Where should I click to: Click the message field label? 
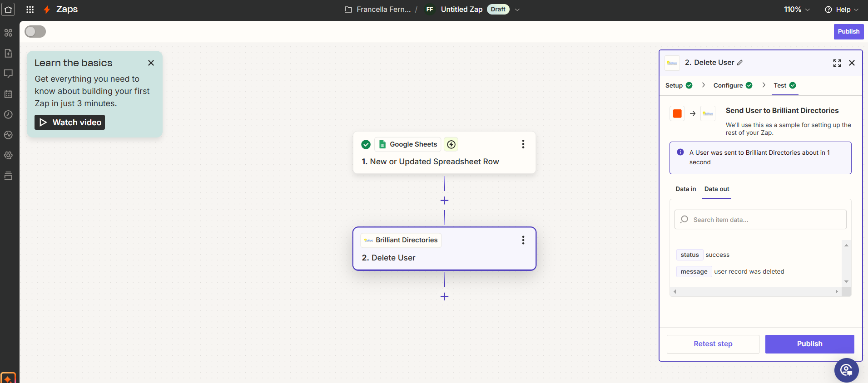694,272
